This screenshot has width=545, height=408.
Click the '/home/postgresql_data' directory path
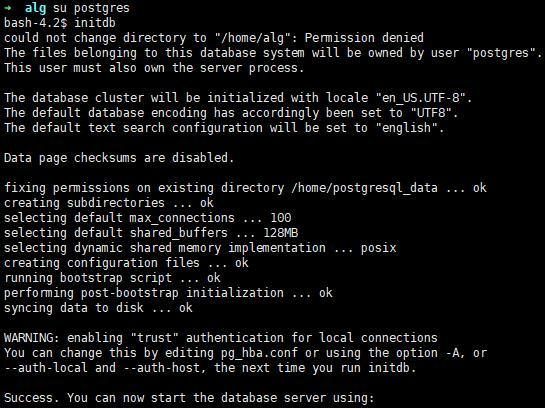click(364, 188)
